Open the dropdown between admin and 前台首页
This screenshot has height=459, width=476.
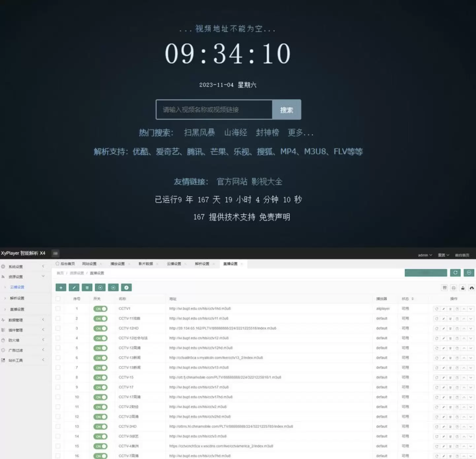444,255
